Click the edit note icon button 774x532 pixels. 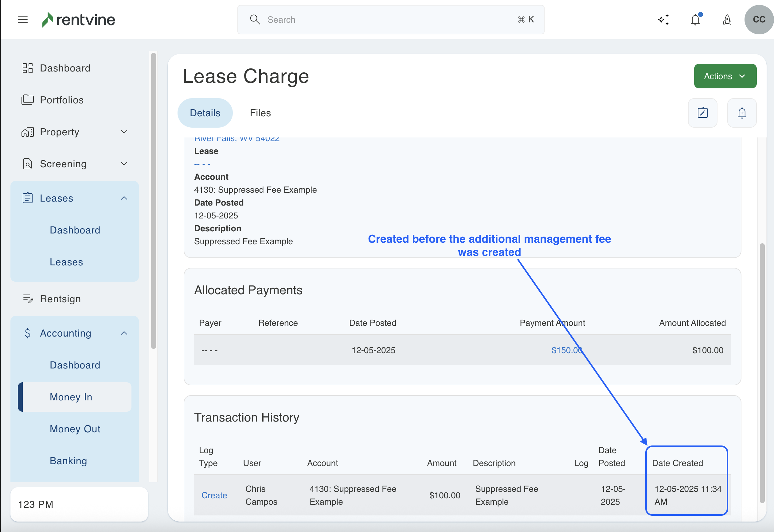(x=703, y=113)
